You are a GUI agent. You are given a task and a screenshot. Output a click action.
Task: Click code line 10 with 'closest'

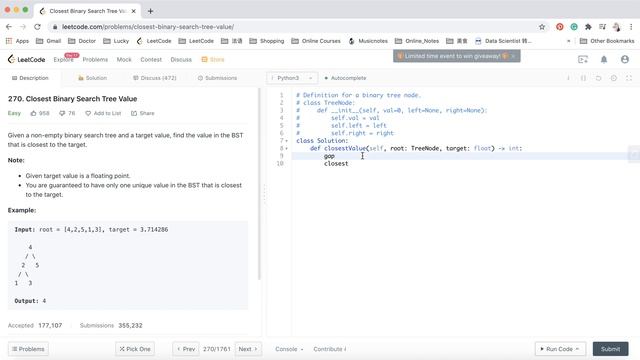tap(336, 164)
